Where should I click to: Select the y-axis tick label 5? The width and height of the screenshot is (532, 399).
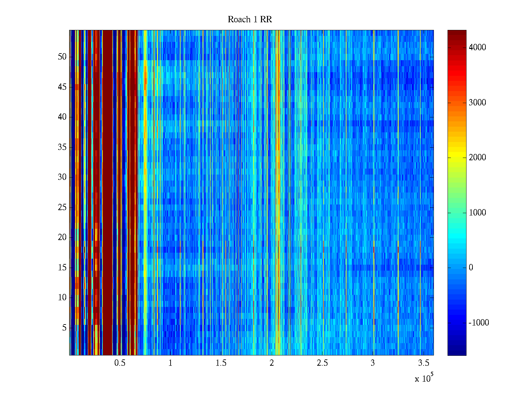(64, 328)
